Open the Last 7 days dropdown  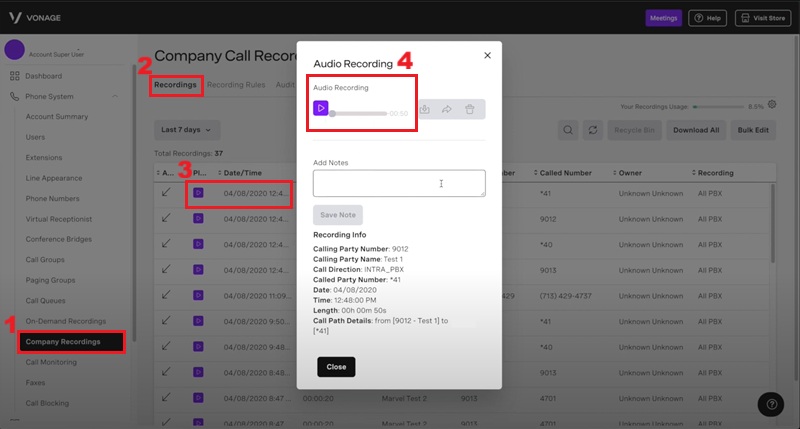click(x=187, y=130)
